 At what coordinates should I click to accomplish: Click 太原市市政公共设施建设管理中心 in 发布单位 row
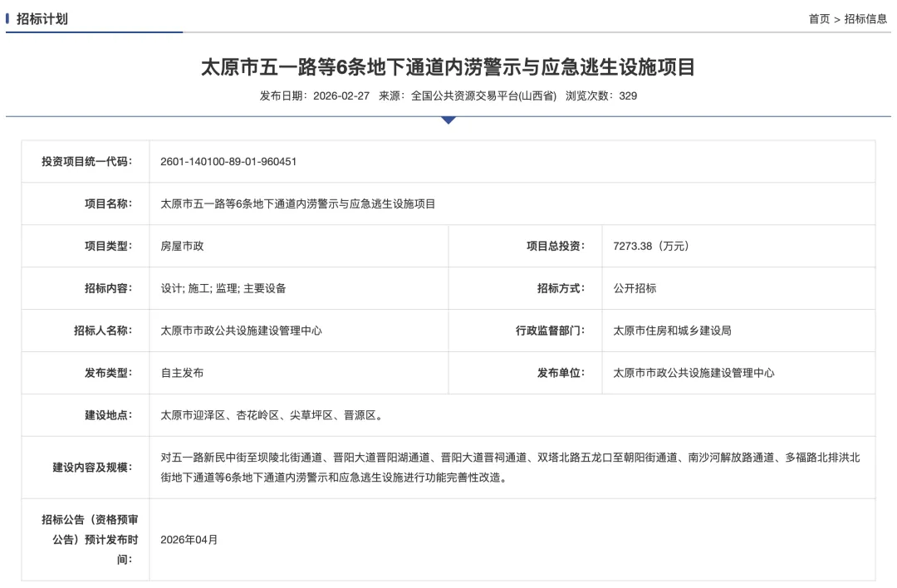pyautogui.click(x=694, y=373)
